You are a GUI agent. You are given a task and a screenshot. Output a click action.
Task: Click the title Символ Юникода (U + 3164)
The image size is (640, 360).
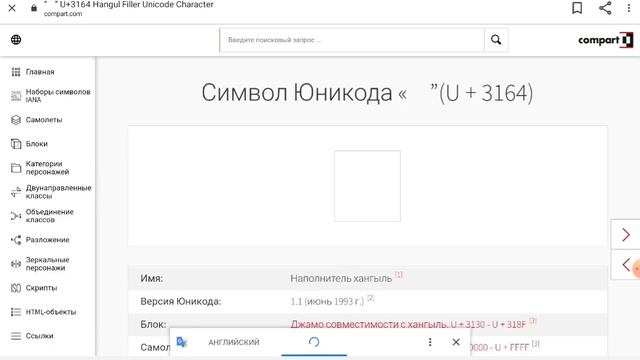point(367,93)
